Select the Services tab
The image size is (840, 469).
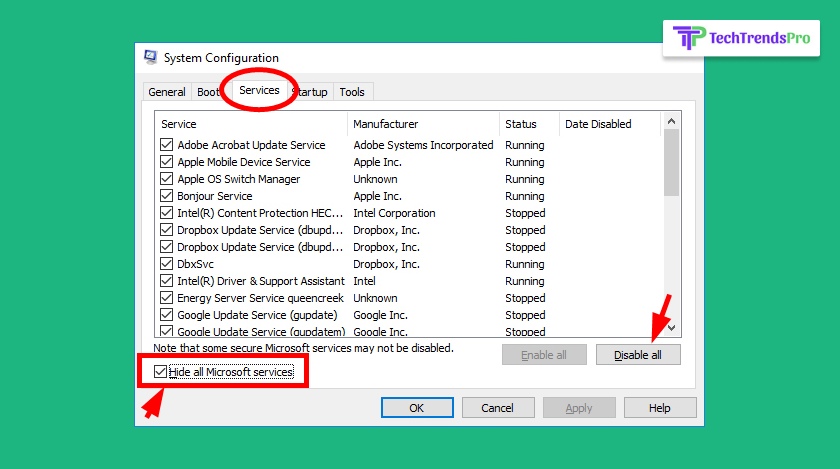(x=259, y=90)
